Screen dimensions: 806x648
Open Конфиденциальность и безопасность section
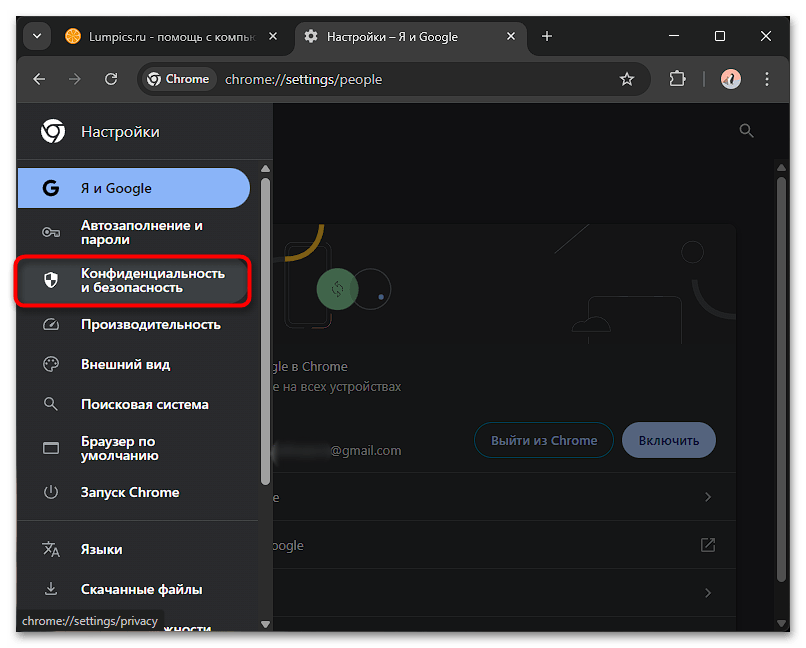pos(134,281)
